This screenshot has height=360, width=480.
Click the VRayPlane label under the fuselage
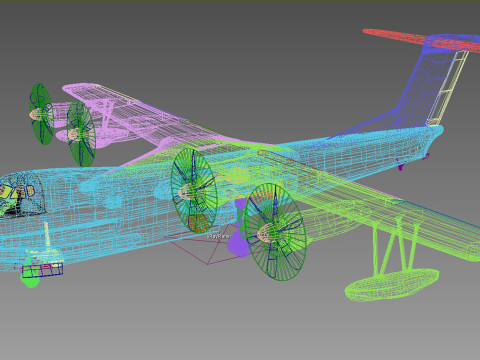(x=218, y=236)
